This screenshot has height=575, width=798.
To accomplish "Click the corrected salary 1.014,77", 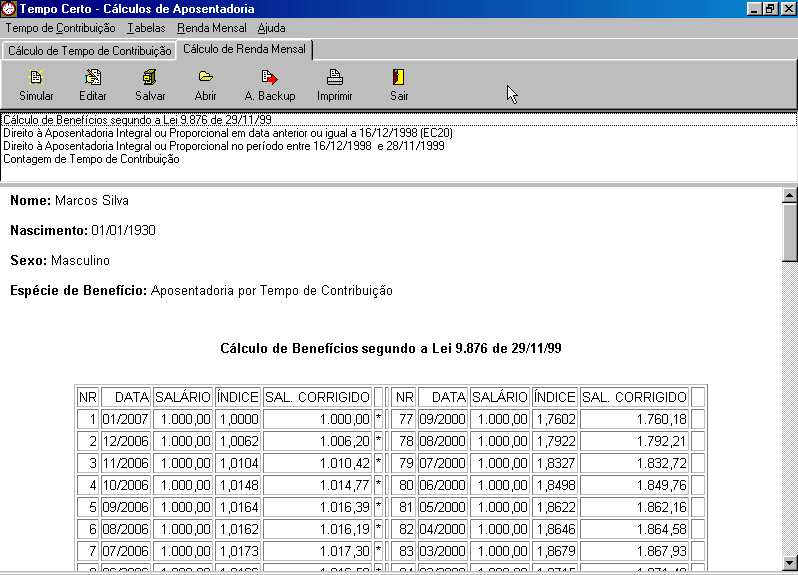I will click(318, 485).
